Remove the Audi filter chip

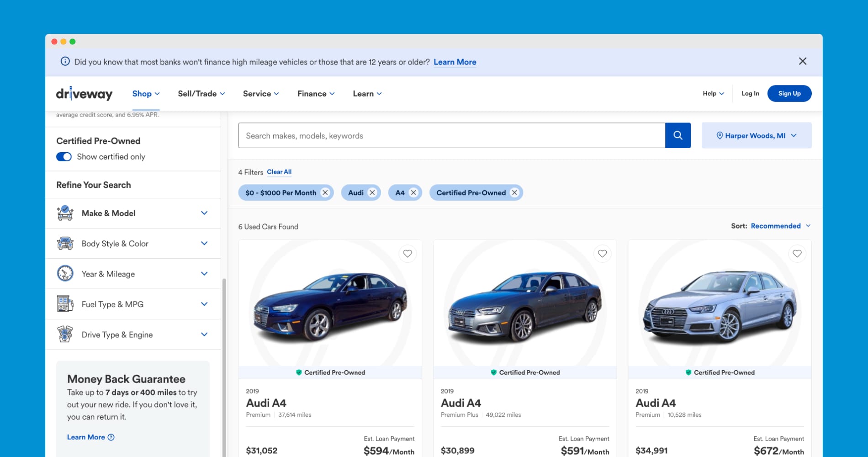tap(372, 193)
